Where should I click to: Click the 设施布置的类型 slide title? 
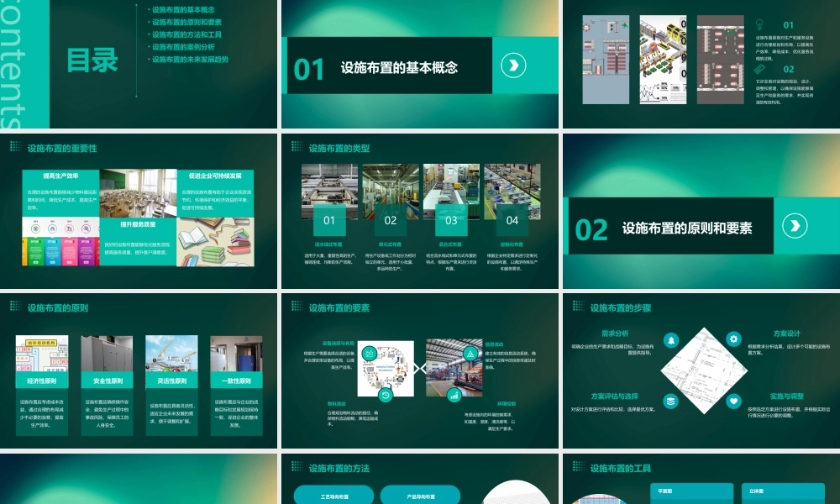pos(339,149)
